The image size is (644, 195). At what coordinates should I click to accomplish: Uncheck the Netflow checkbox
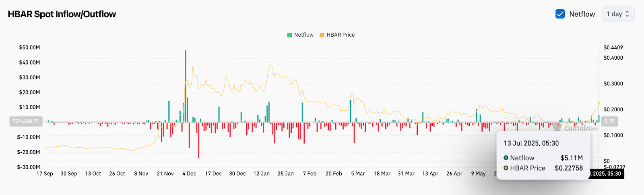pos(560,14)
